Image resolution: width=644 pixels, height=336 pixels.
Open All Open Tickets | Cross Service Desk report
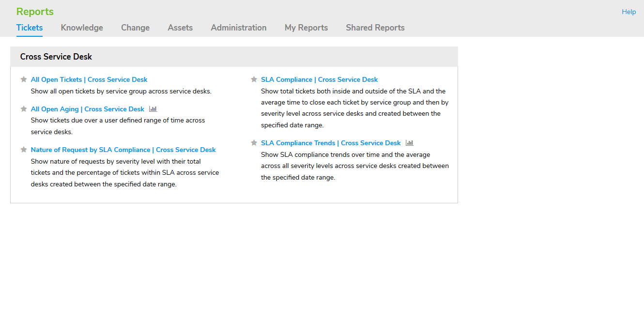pos(89,79)
